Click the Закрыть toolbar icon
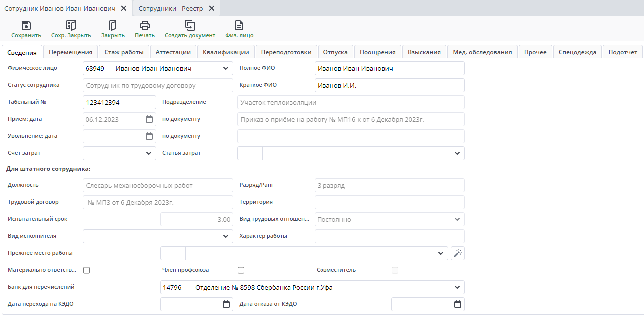The image size is (644, 335). click(x=113, y=25)
